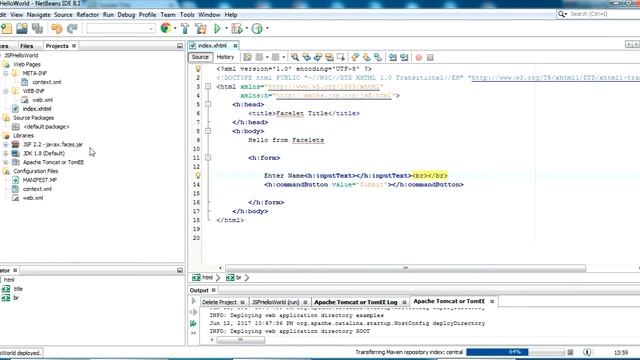Expand the Apache Tomcat or TomEE node
Viewport: 640px width, 360px height.
(6, 162)
